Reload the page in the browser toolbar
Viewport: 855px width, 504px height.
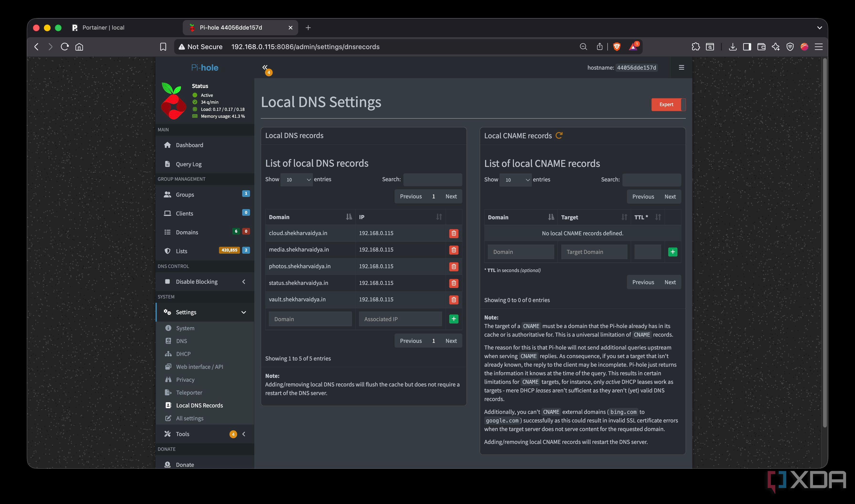(x=65, y=47)
